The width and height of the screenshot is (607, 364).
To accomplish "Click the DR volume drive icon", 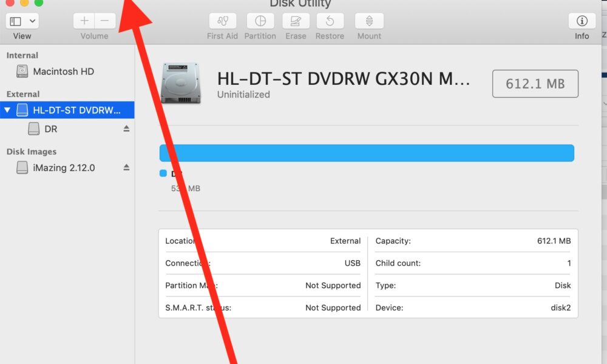I will 33,129.
